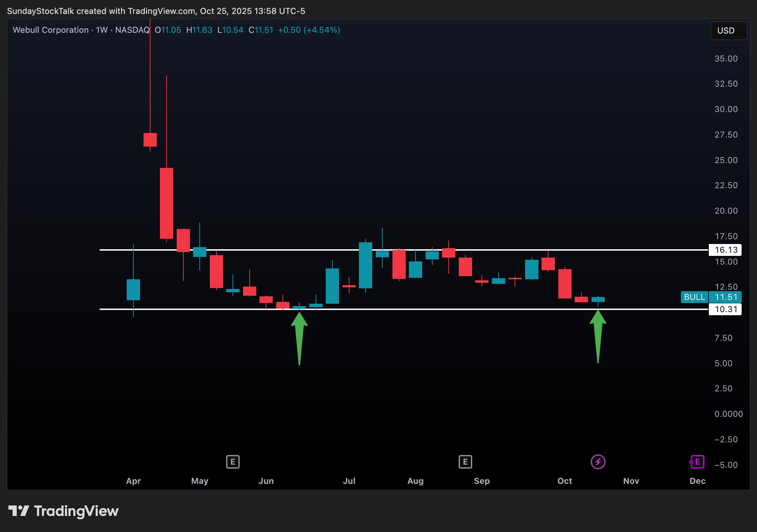Viewport: 757px width, 532px height.
Task: Click the 35.00 price scale label
Action: tap(726, 59)
